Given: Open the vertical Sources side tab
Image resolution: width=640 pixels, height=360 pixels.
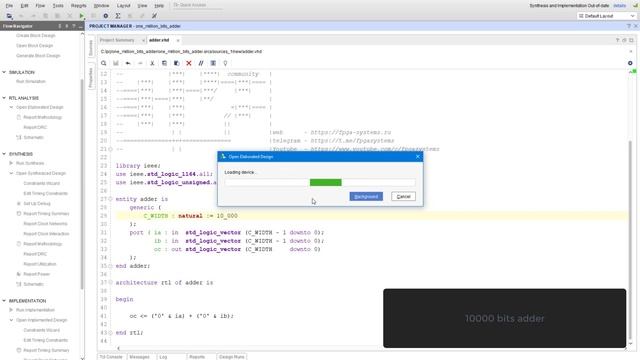Looking at the screenshot, I should click(91, 48).
